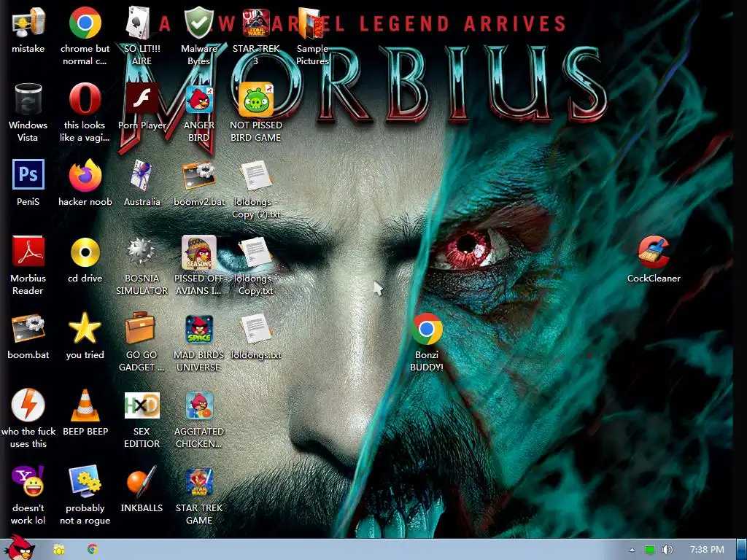Launch the INKBALLS game icon
Viewport: 747px width, 560px height.
142,481
